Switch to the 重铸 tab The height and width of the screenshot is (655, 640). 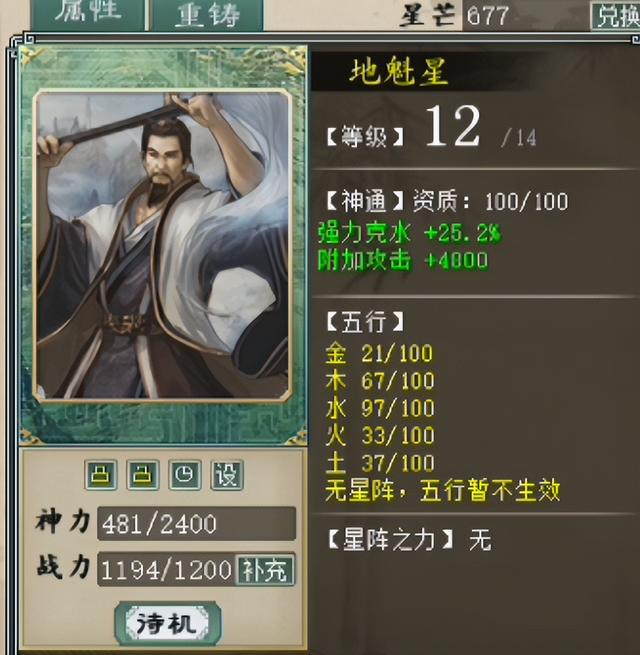click(207, 15)
